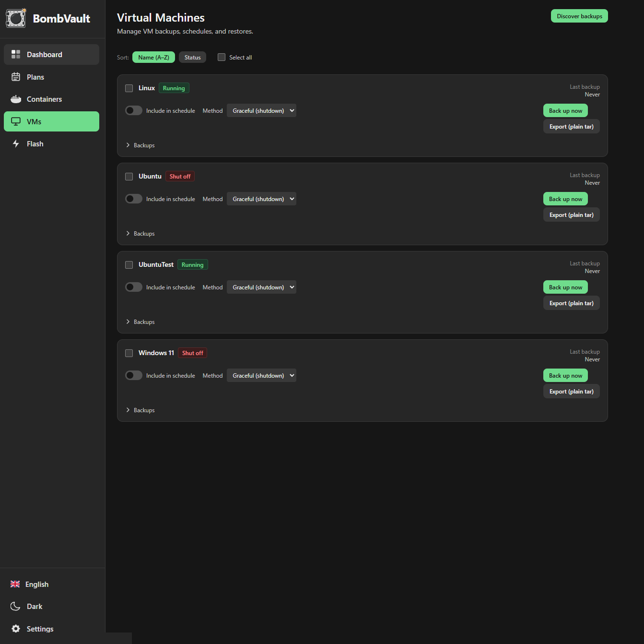Click the Running badge on Linux
Screen dimensions: 644x644
point(174,88)
